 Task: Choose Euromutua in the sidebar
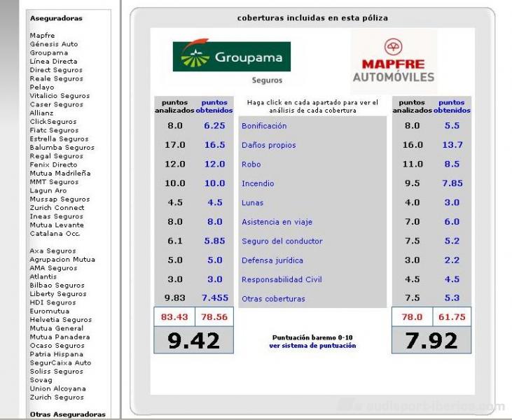50,311
